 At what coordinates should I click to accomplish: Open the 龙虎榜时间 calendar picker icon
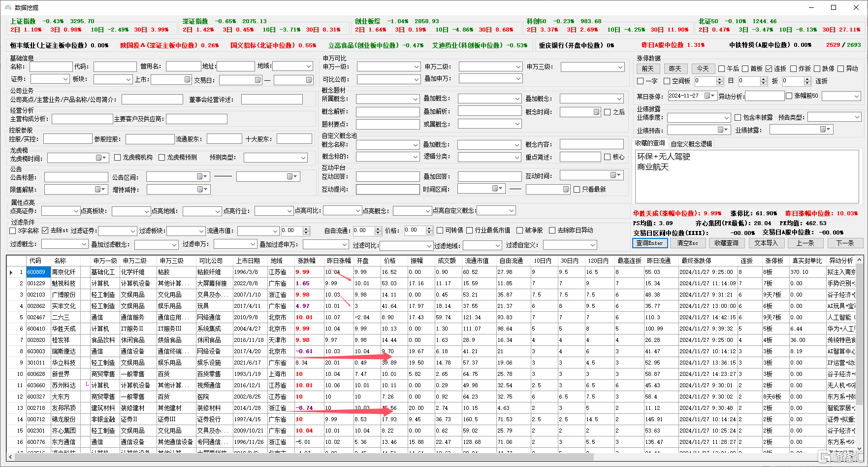(x=100, y=158)
